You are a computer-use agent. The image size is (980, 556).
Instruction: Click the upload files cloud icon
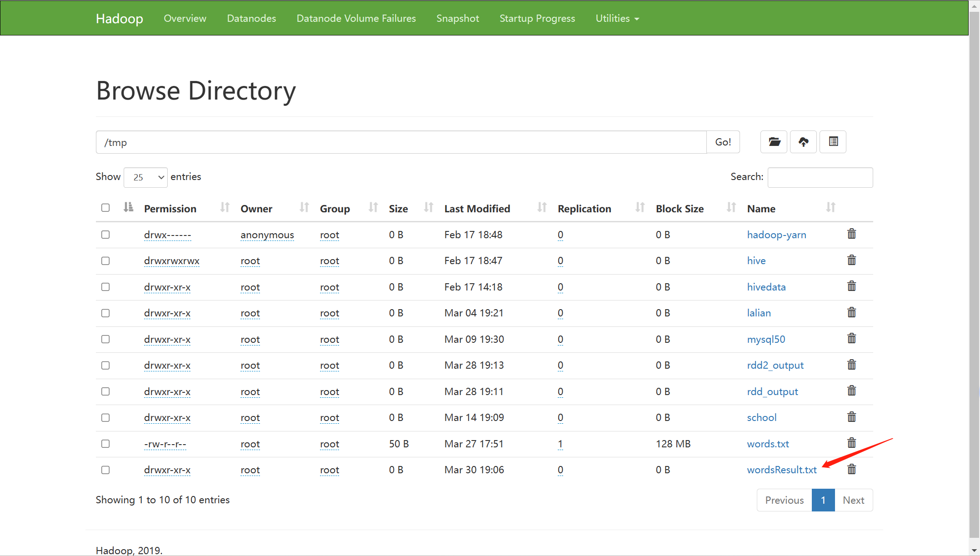pos(803,142)
